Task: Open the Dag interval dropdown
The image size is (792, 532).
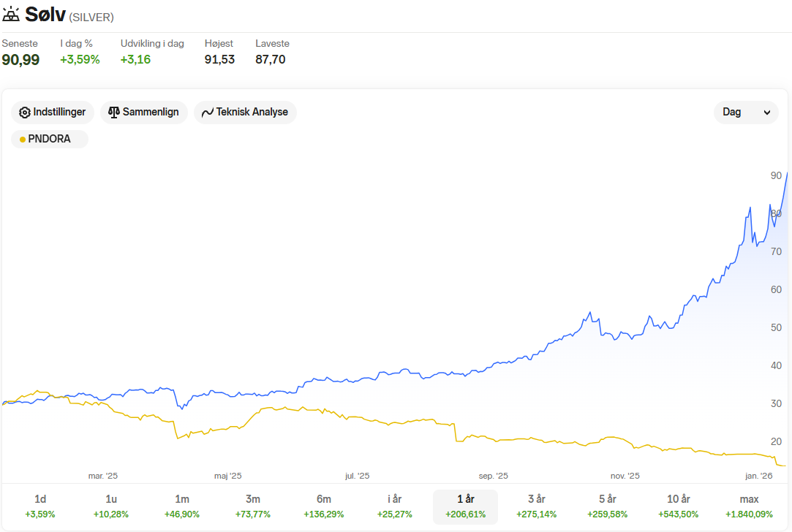Action: pyautogui.click(x=746, y=112)
